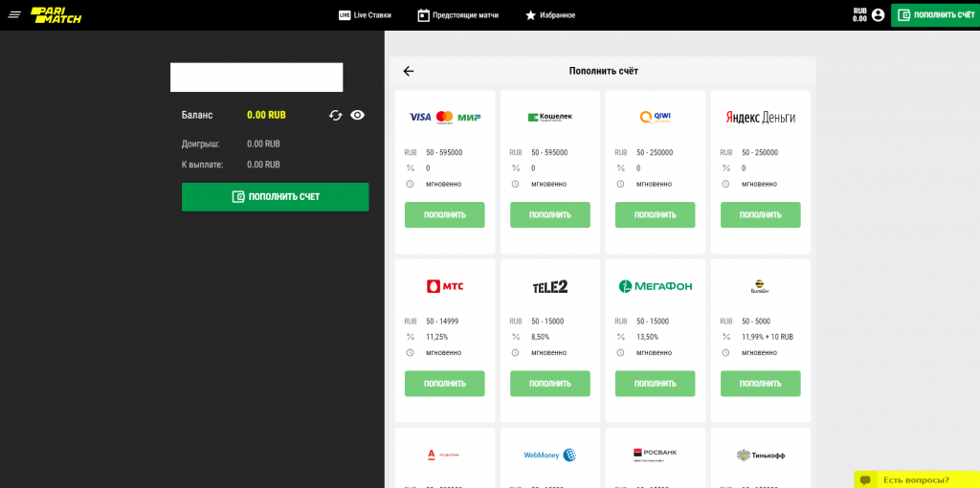Click top-right ПОПОЛНИТЬ СЧЁТ button
The image size is (980, 488).
pyautogui.click(x=935, y=15)
